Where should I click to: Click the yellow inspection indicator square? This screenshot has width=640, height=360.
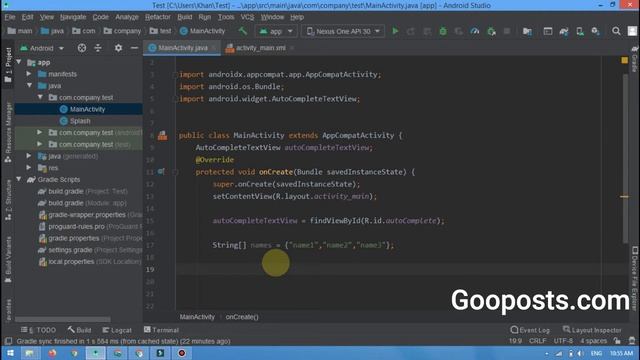(624, 60)
